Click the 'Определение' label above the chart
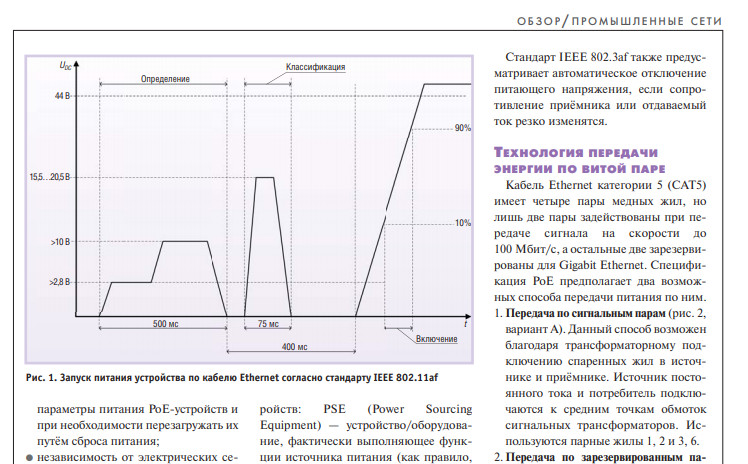Viewport: 748px width, 464px height. pyautogui.click(x=164, y=79)
